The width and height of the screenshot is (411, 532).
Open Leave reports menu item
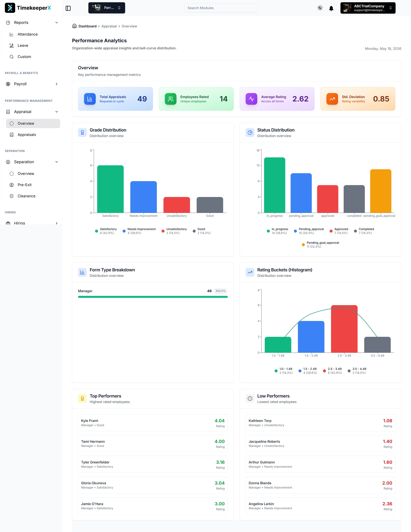(33, 46)
